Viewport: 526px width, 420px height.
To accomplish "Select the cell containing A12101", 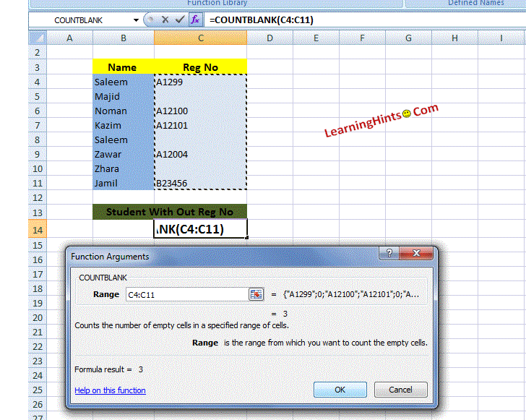I will (x=201, y=125).
